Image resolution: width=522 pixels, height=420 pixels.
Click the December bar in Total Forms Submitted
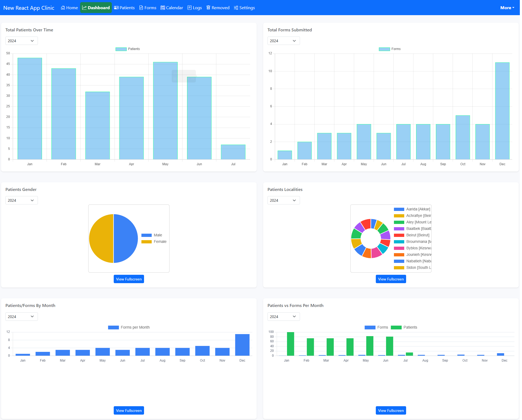click(503, 111)
